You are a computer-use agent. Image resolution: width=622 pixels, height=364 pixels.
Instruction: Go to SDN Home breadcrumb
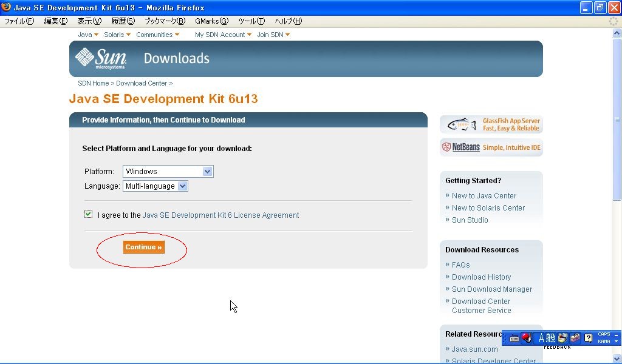click(93, 83)
